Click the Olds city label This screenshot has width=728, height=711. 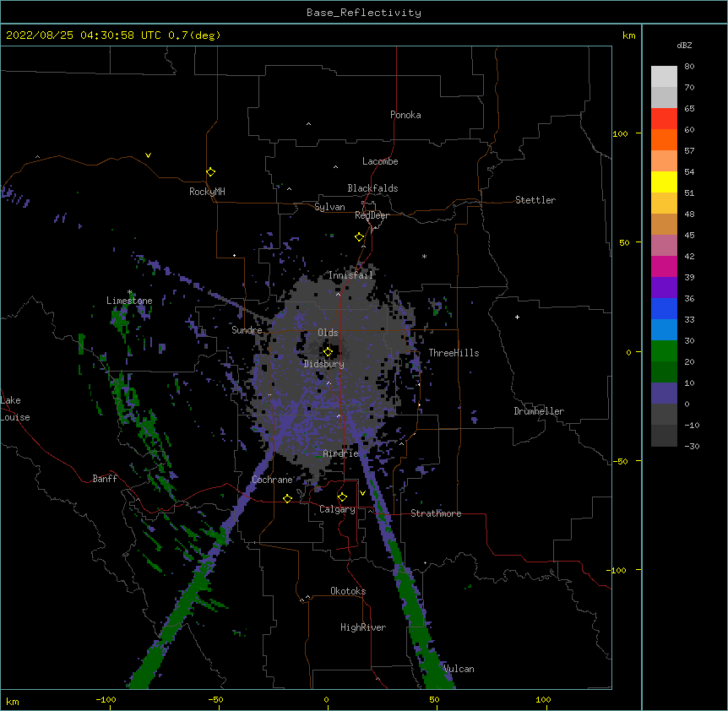point(328,333)
